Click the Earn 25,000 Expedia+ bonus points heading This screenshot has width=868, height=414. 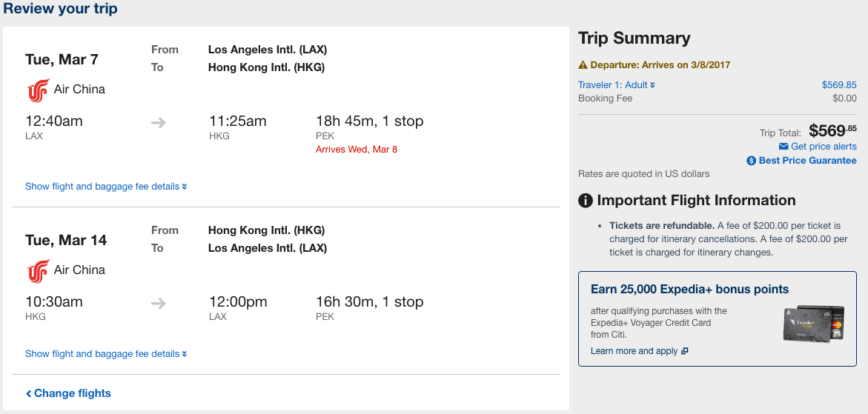[x=689, y=290]
